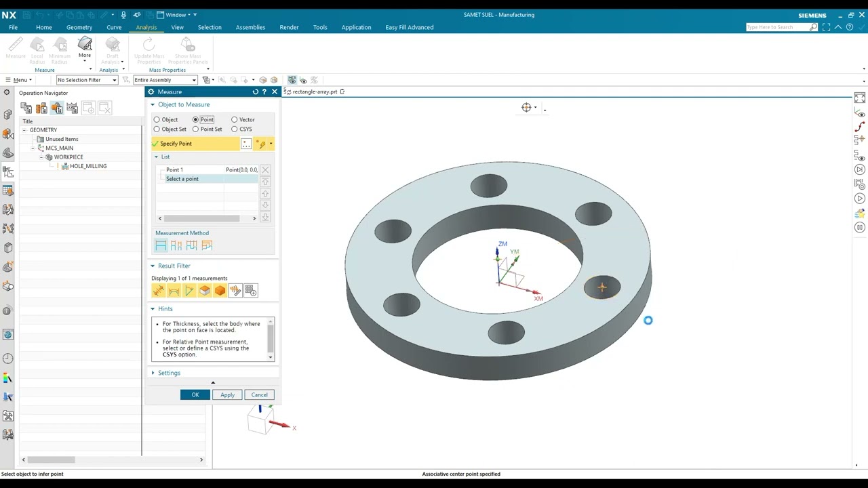Remove Point 1 from the list

[x=265, y=169]
